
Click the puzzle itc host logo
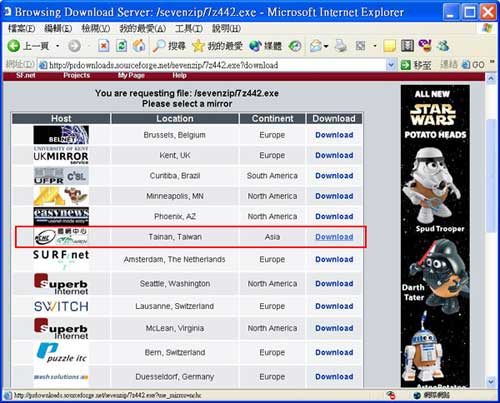(61, 353)
